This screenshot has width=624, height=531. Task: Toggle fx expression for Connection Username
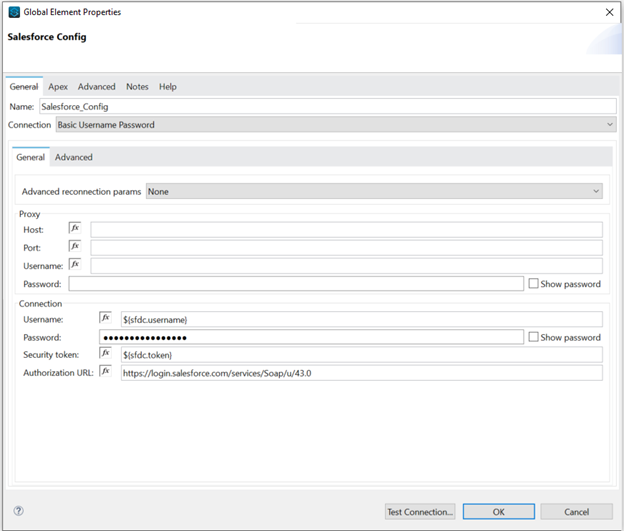coord(105,319)
